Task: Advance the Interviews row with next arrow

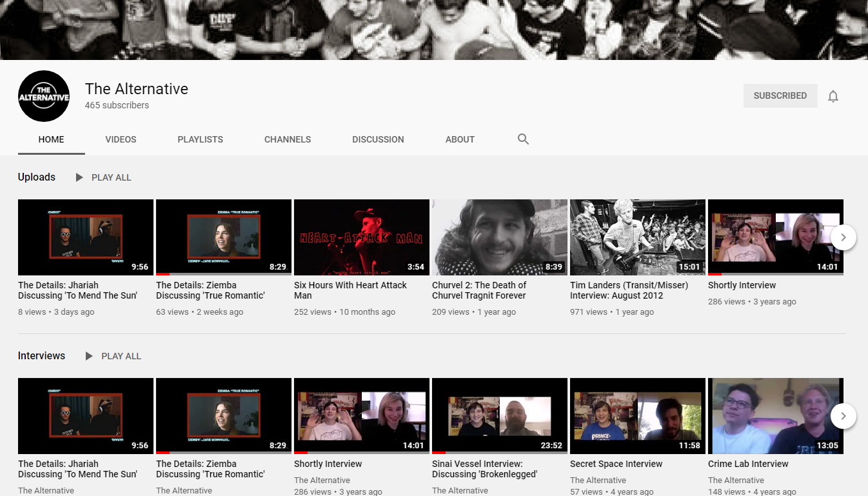Action: click(x=843, y=416)
